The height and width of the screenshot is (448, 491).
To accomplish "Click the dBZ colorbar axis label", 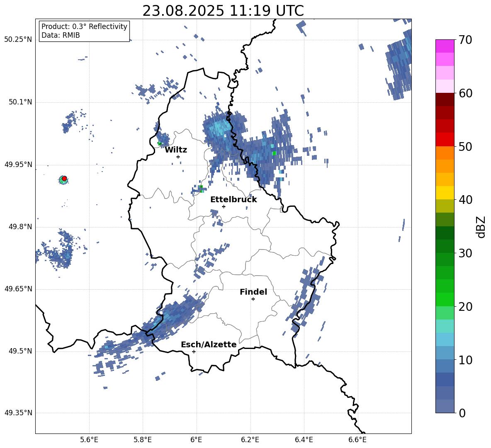I will point(481,227).
